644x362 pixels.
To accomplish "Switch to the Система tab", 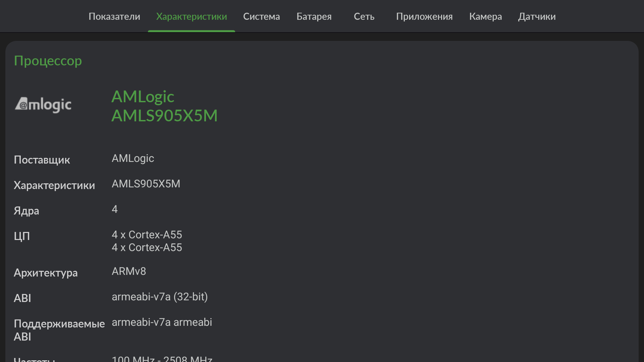I will [261, 16].
